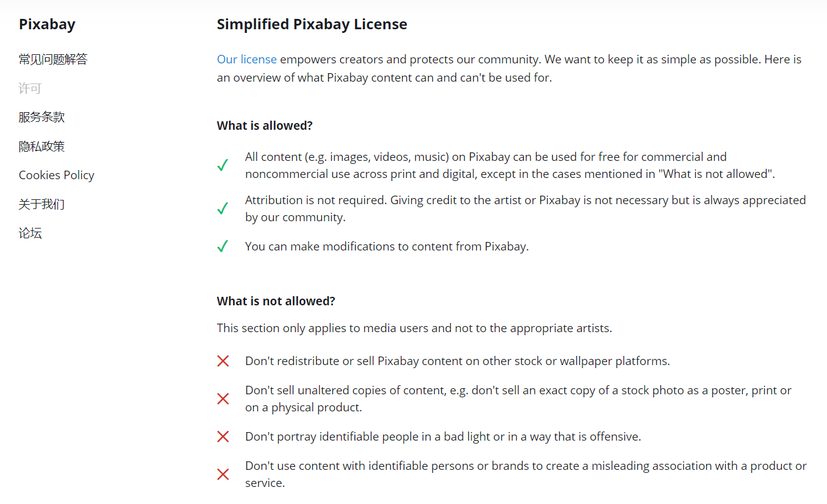Click the green checkmark beside commercial use statement
This screenshot has height=504, width=827.
tap(223, 165)
